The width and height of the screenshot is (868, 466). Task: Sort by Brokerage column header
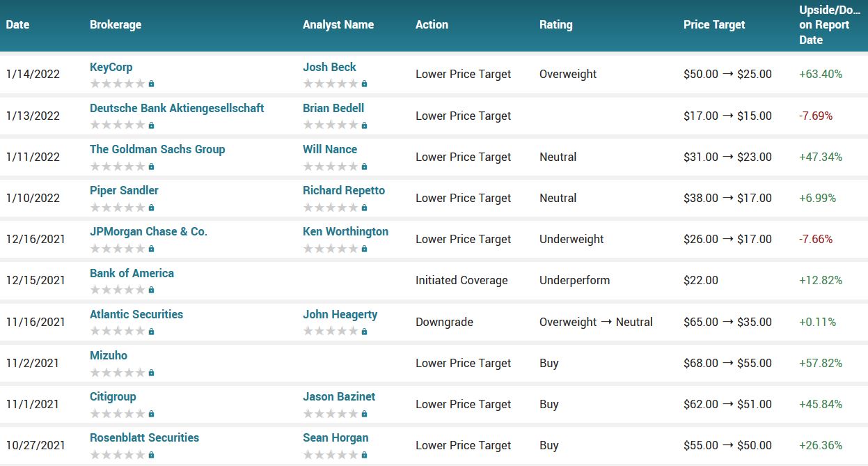click(x=116, y=24)
